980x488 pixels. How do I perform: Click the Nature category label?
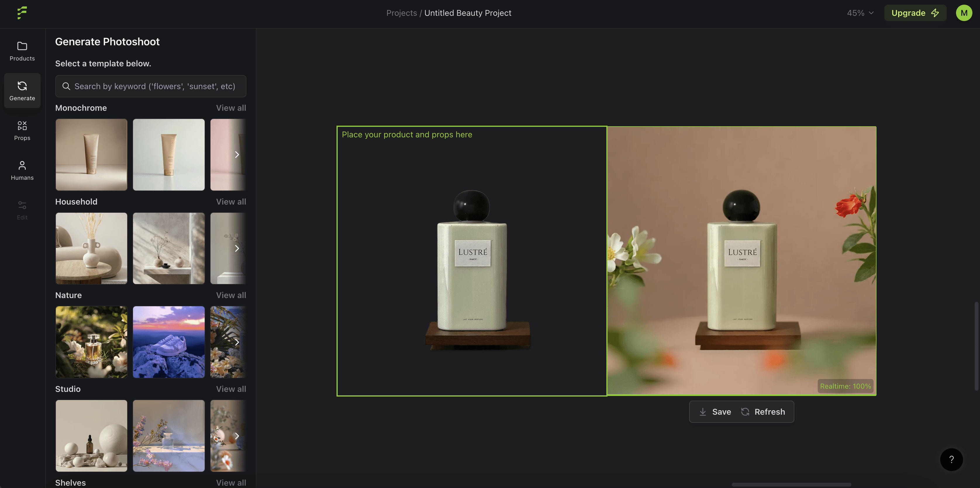68,295
